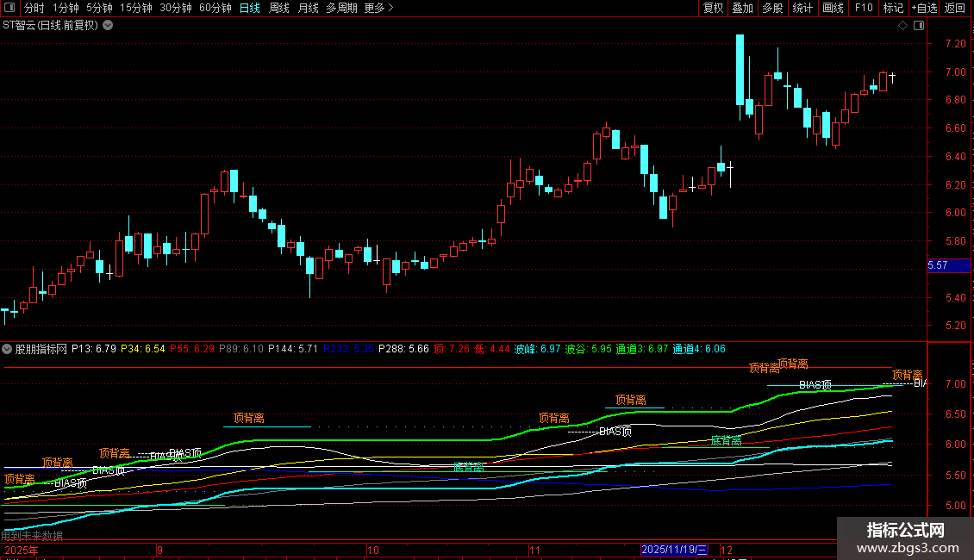Click month 10 on the time axis
Screen dimensions: 974x560
point(372,550)
